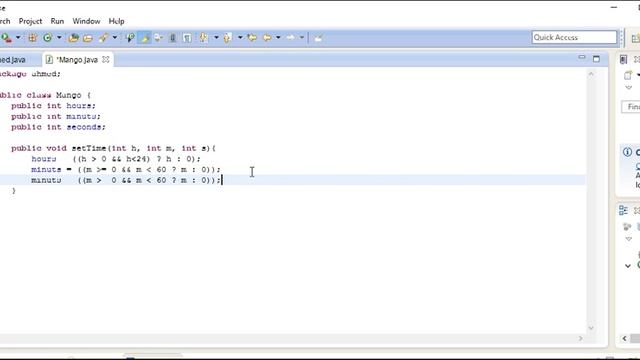Click the Outline sort toolbar icon

627,227
